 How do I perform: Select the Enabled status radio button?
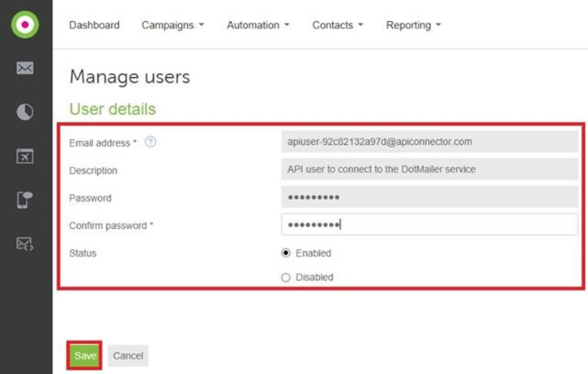[x=285, y=253]
